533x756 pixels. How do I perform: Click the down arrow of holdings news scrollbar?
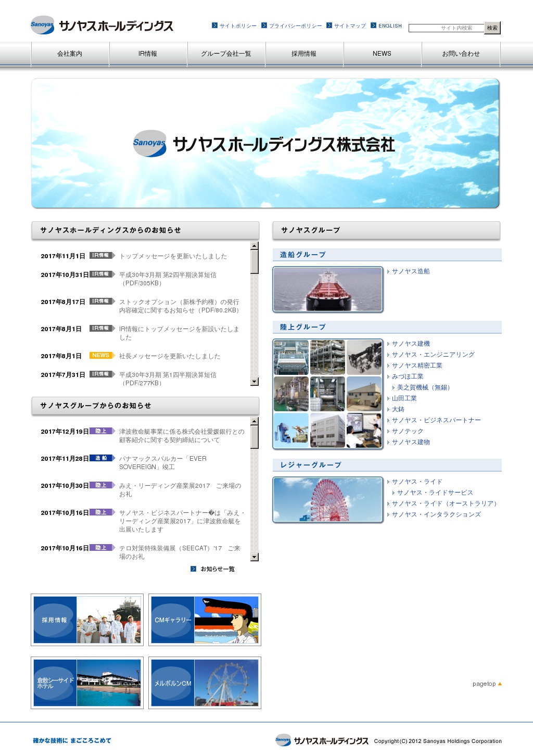(x=255, y=382)
